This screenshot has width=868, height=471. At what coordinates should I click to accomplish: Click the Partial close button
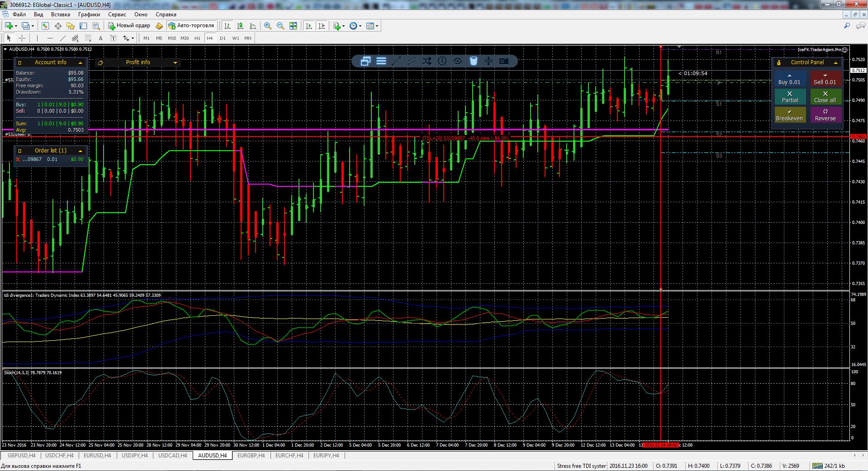point(790,97)
